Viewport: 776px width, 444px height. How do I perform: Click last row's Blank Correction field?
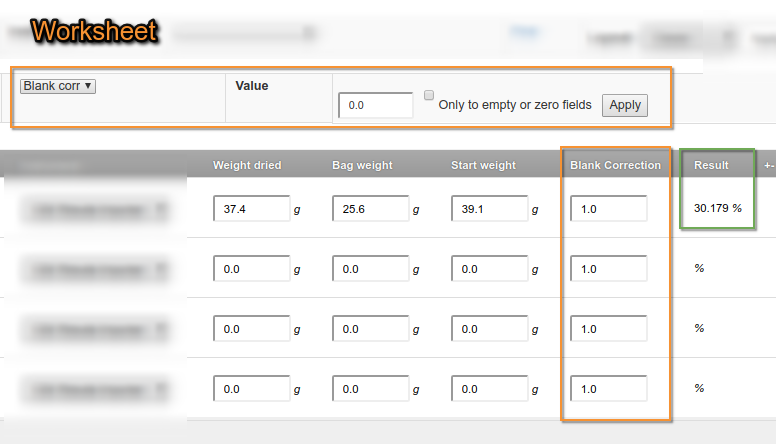pos(608,388)
